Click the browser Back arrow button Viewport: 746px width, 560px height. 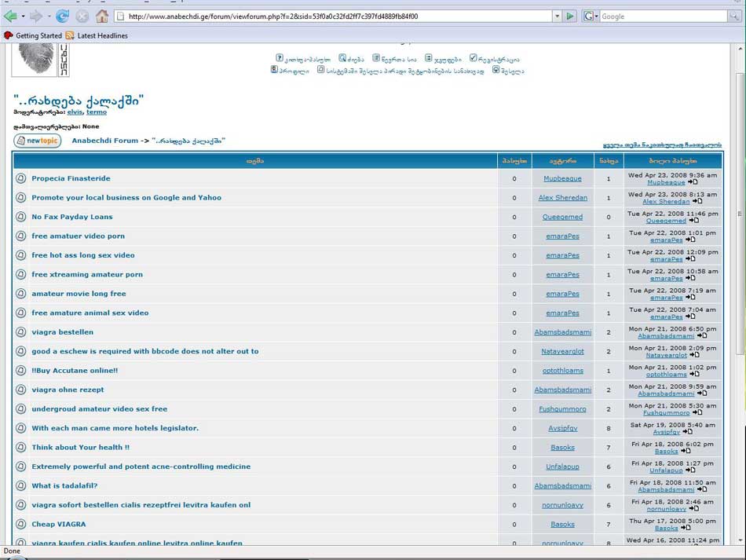(10, 16)
